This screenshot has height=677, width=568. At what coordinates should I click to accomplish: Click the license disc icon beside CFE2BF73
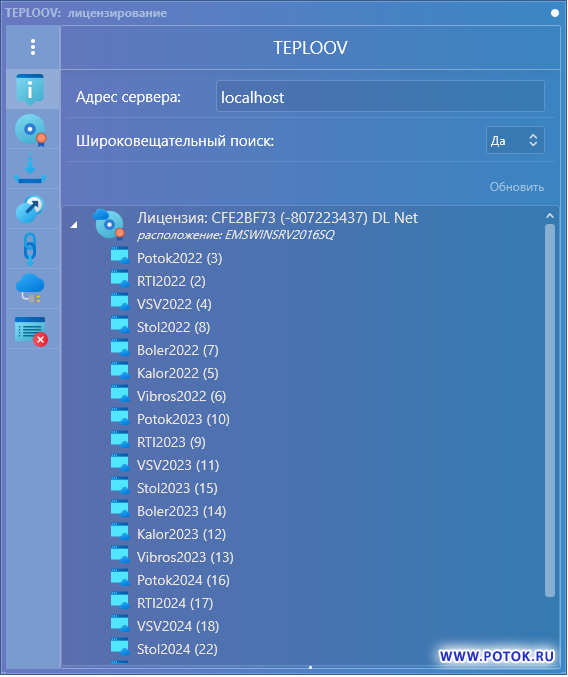109,225
